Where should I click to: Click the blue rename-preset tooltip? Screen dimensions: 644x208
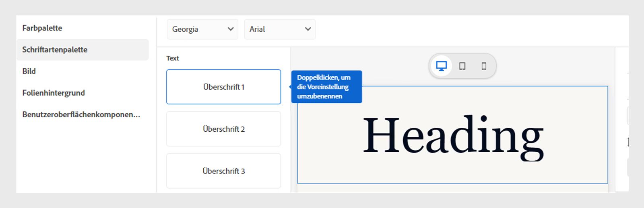[x=326, y=87]
